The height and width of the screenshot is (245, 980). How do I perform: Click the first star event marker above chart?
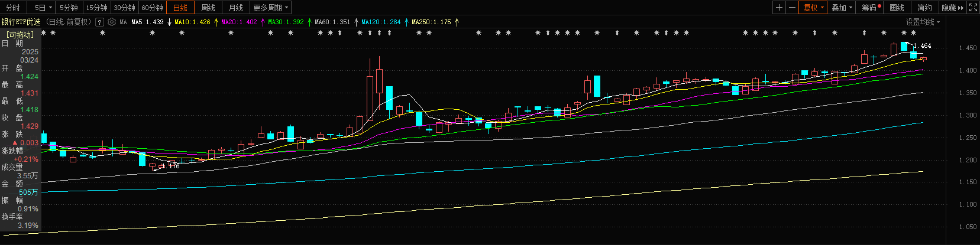[x=44, y=33]
